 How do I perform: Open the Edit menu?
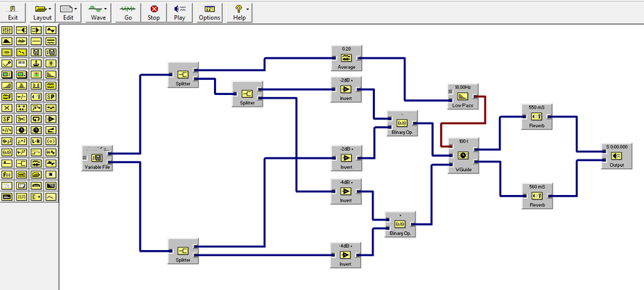pyautogui.click(x=68, y=13)
